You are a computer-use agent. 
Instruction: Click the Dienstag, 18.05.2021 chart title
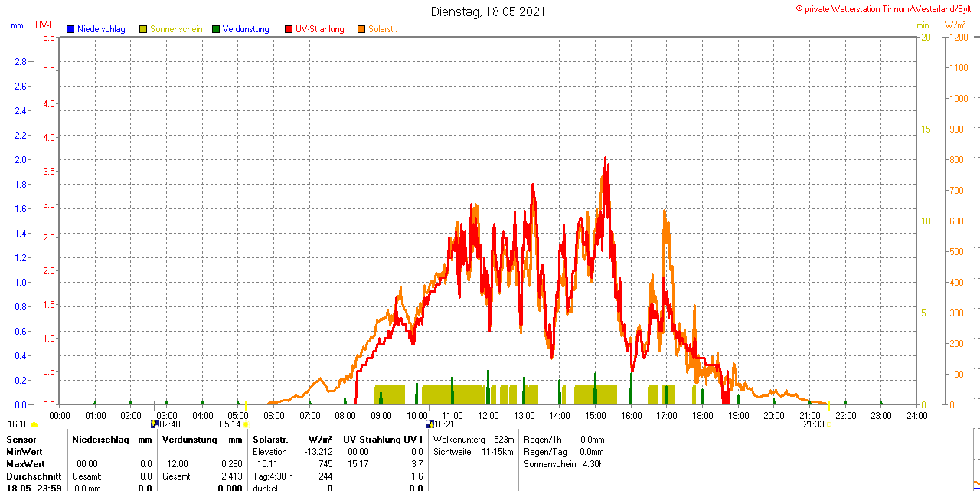pyautogui.click(x=488, y=11)
